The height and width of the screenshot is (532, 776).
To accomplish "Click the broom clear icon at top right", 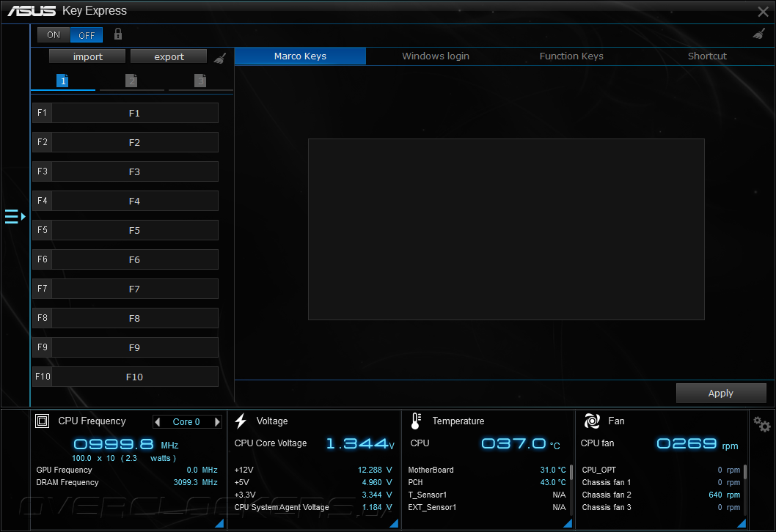I will click(758, 34).
